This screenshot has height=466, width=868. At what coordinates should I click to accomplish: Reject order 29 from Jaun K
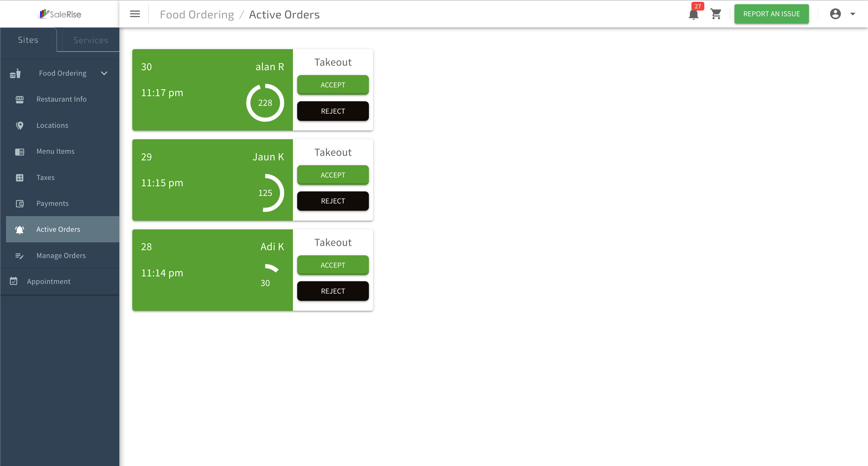[x=332, y=201]
